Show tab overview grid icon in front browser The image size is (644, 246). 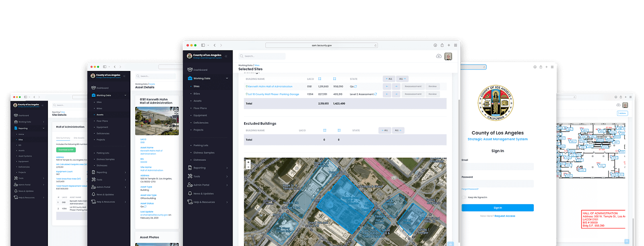click(456, 45)
